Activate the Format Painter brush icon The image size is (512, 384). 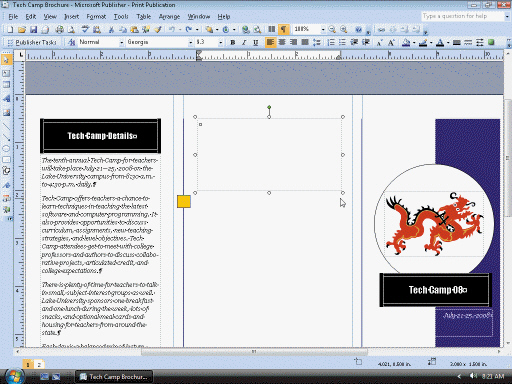pyautogui.click(x=158, y=30)
